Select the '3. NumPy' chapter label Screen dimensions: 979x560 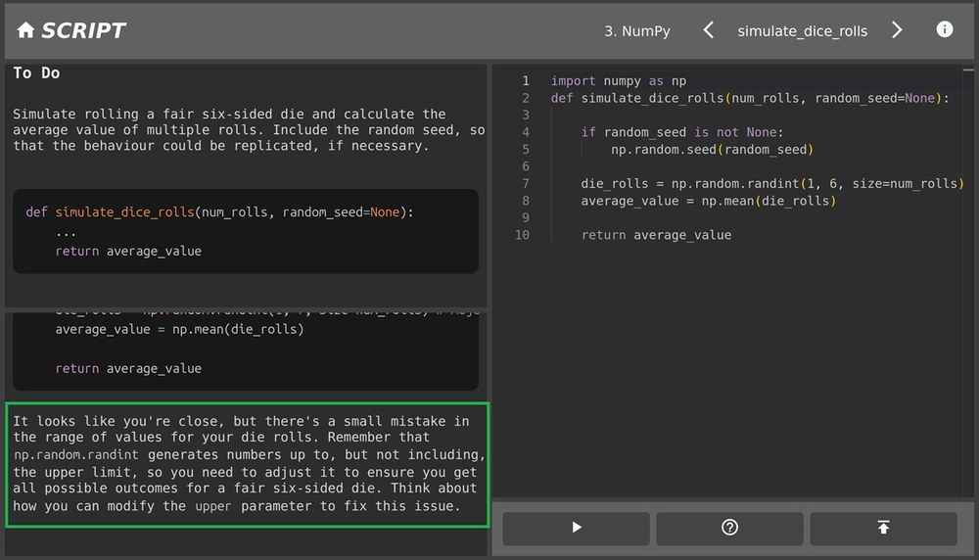point(637,30)
